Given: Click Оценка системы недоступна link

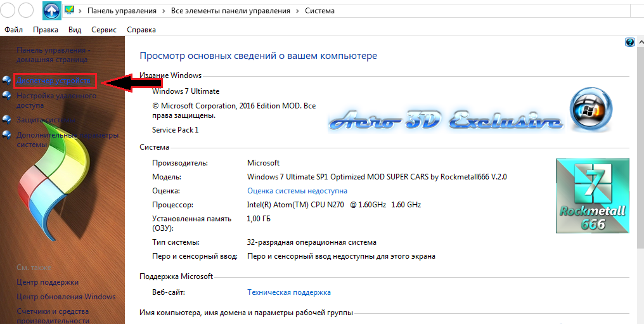Looking at the screenshot, I should pos(297,191).
